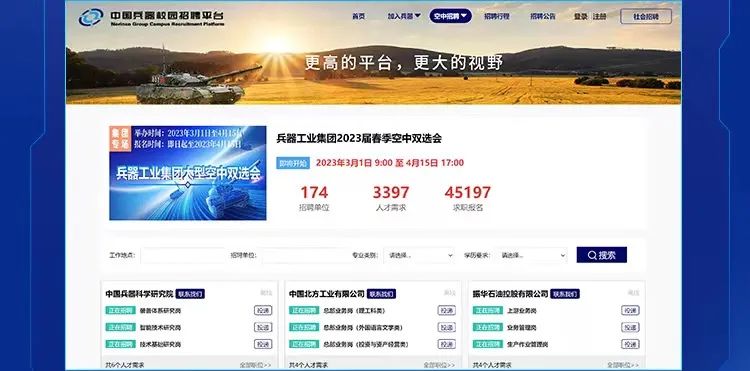Click 联系我们 for 振华石油控股有限公司

pyautogui.click(x=565, y=294)
